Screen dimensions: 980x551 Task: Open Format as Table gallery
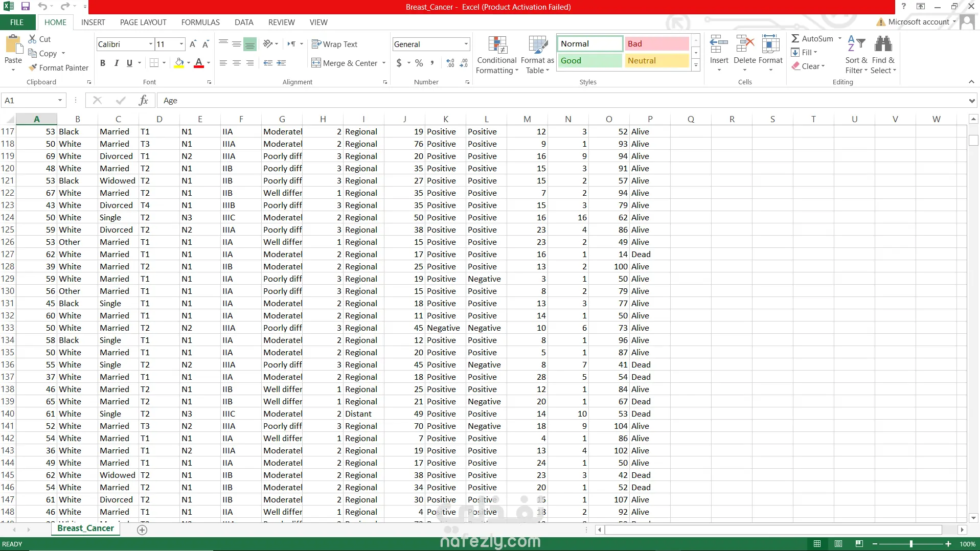(x=537, y=55)
